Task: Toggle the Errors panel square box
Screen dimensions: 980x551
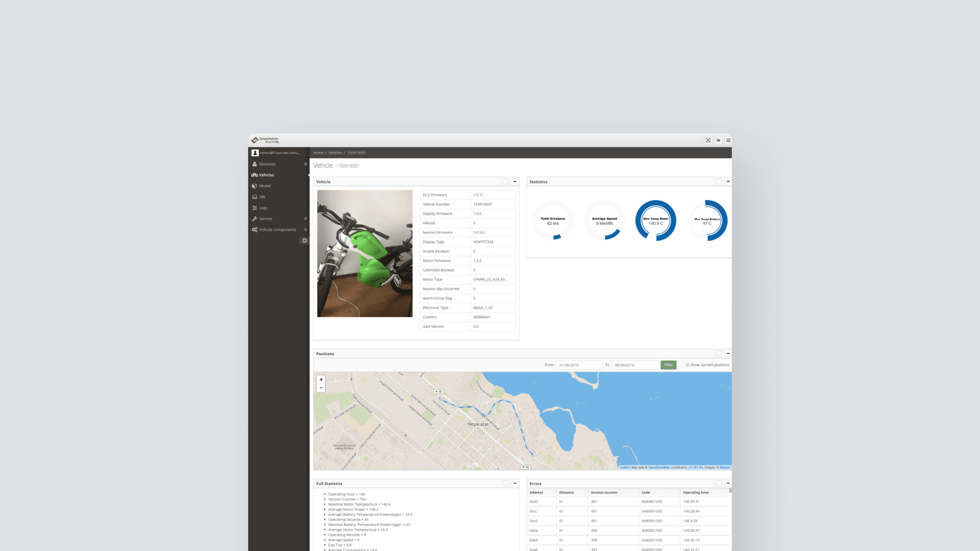Action: coord(719,483)
